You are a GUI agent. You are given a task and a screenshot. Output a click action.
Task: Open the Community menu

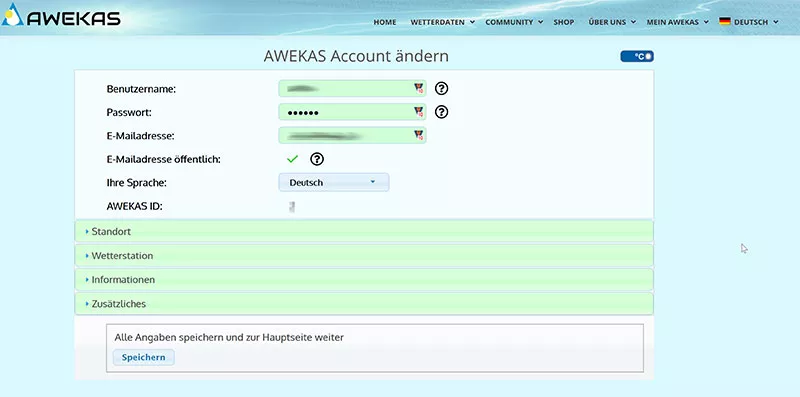(514, 22)
